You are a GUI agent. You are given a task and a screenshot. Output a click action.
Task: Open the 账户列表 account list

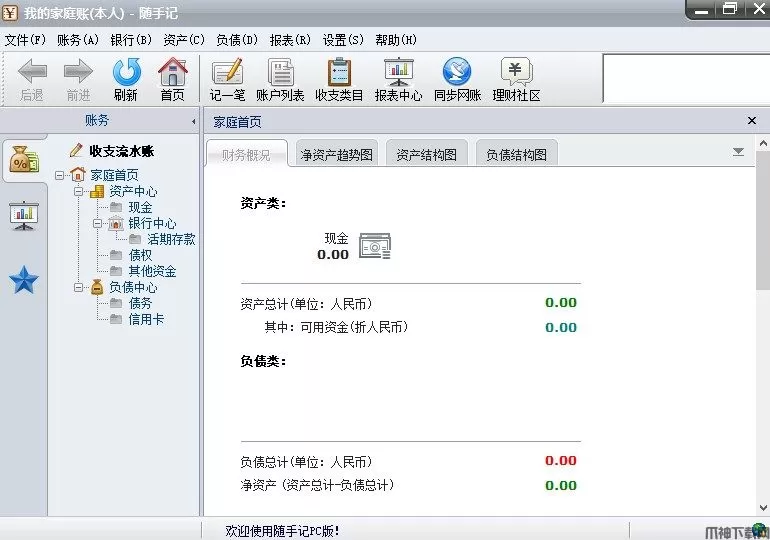(280, 79)
